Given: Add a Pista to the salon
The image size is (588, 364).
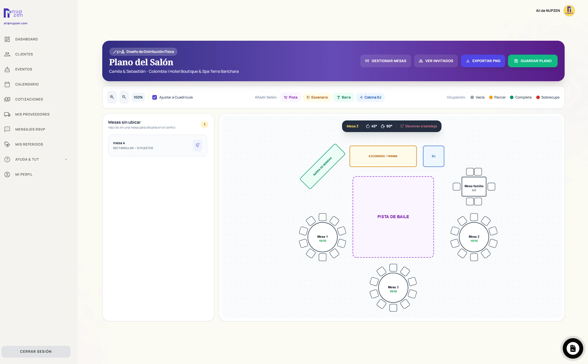Looking at the screenshot, I should (x=290, y=97).
